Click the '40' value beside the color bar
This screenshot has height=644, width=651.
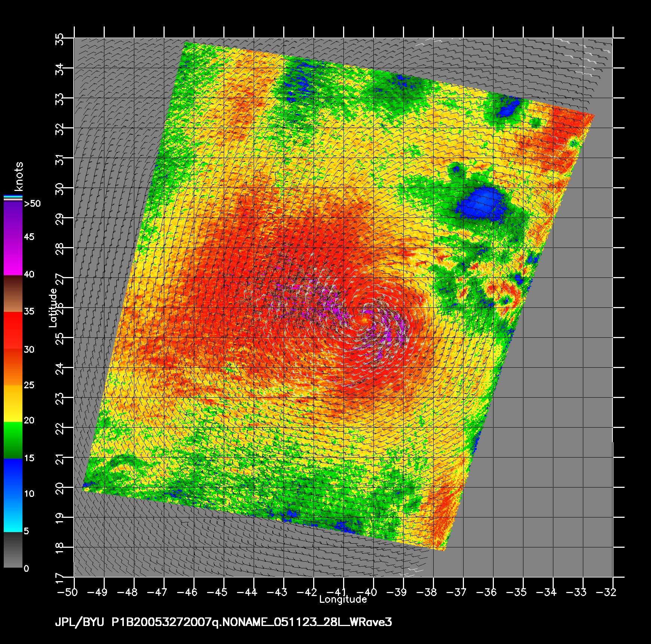[29, 274]
